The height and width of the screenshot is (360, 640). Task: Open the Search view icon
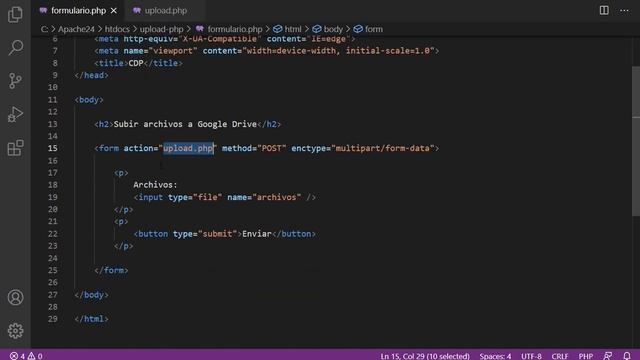(15, 47)
